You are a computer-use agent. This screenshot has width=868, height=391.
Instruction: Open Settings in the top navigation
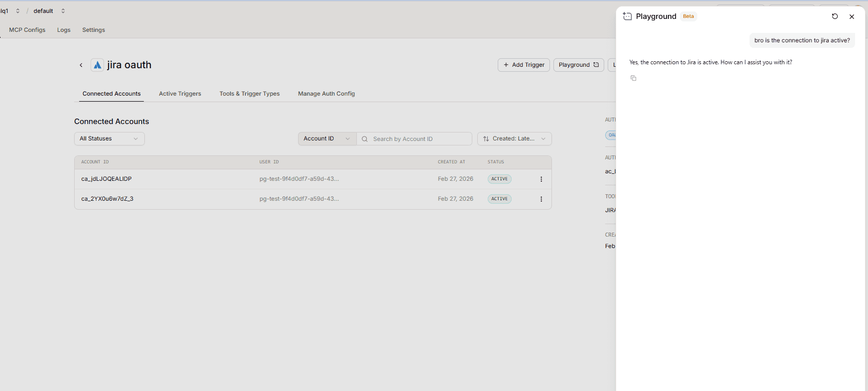[x=94, y=30]
